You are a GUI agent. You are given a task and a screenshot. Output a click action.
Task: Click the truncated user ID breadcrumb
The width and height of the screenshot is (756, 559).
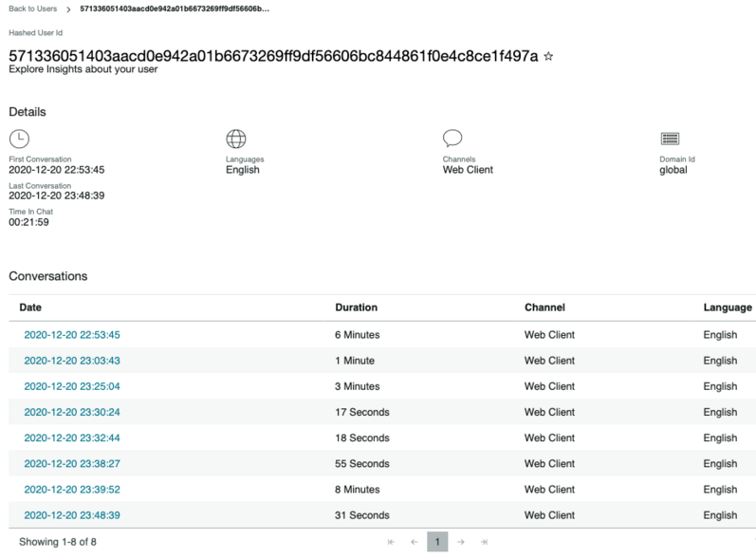tap(175, 9)
